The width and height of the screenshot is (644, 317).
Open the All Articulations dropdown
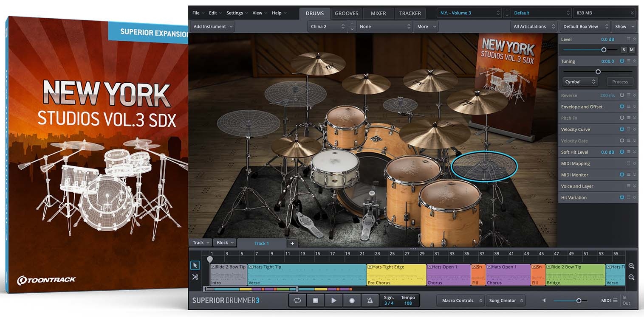coord(534,26)
